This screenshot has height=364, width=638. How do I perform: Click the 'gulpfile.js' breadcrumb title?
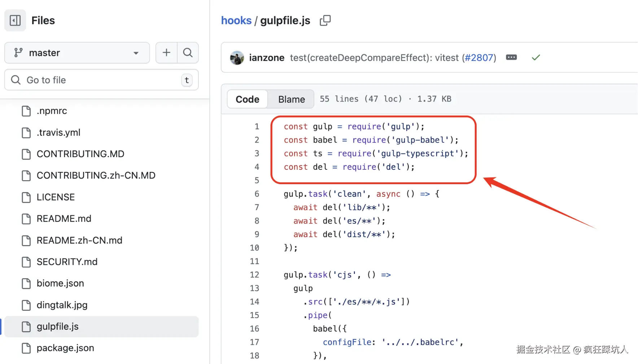tap(285, 21)
